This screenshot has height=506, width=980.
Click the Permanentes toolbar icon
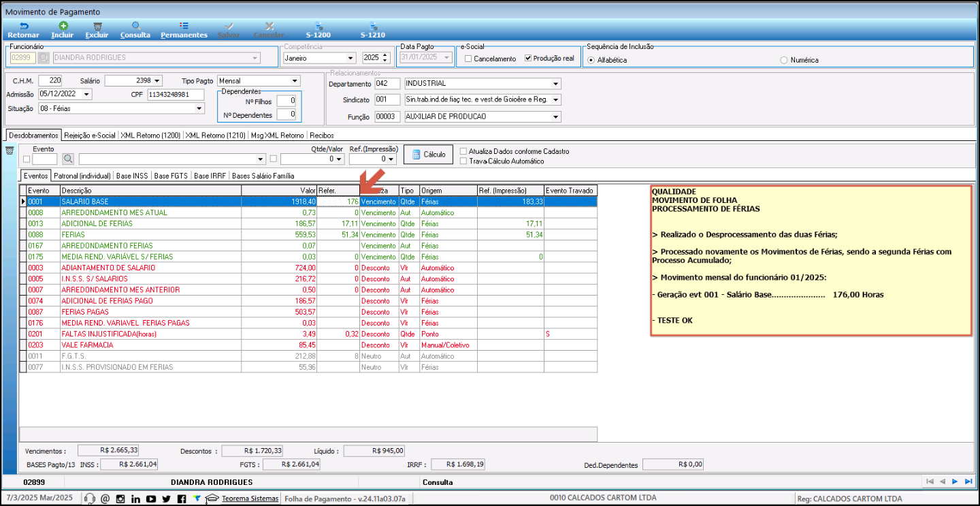[184, 26]
